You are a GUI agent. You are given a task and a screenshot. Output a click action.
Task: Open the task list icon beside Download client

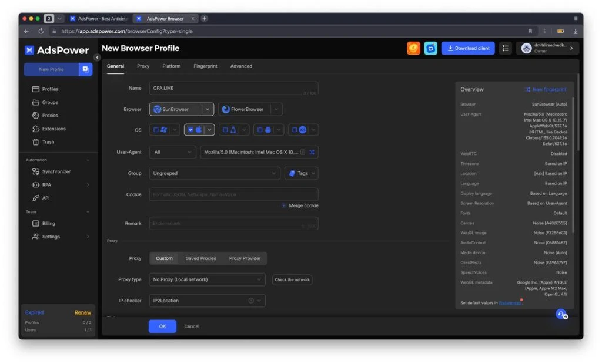505,48
